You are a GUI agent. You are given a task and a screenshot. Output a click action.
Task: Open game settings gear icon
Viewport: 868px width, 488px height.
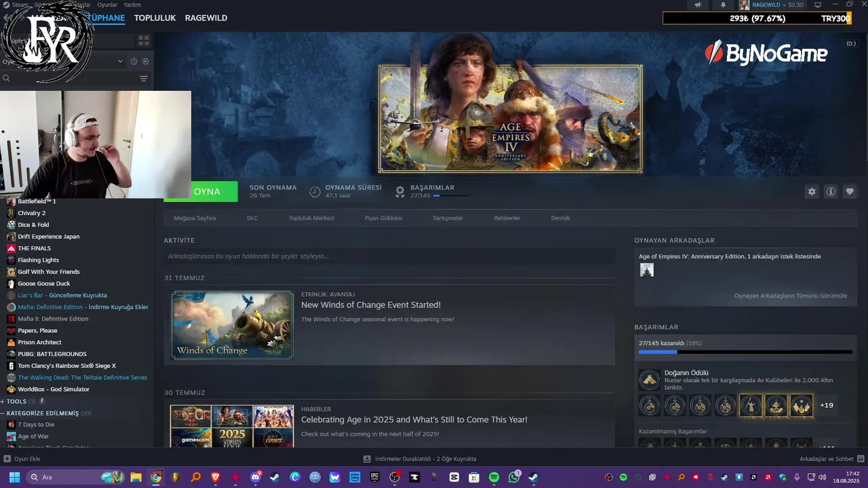(812, 192)
